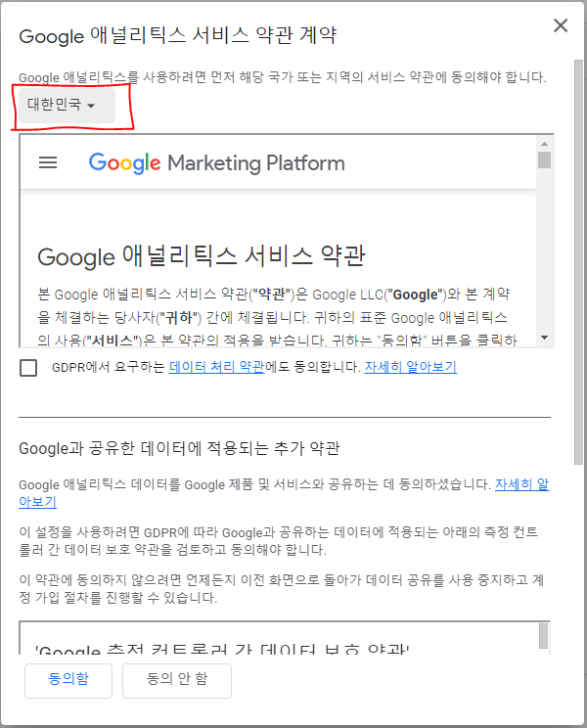Viewport: 587px width, 728px height.
Task: Open 자세히 알아보기 link under data sharing section
Action: (x=521, y=484)
